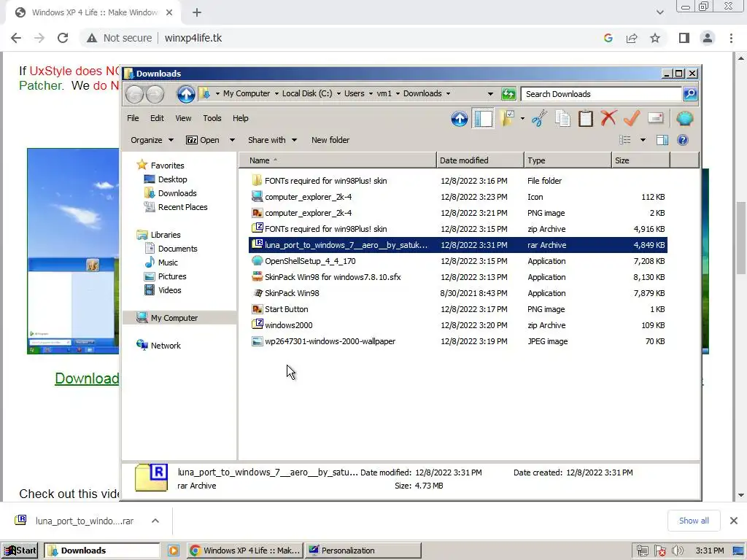Open the View menu

(183, 118)
